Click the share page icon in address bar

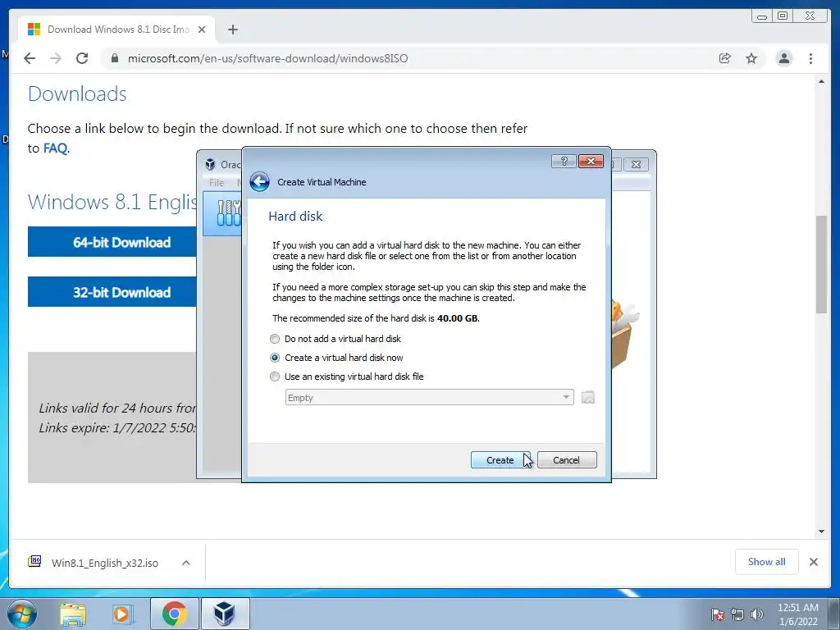coord(725,58)
